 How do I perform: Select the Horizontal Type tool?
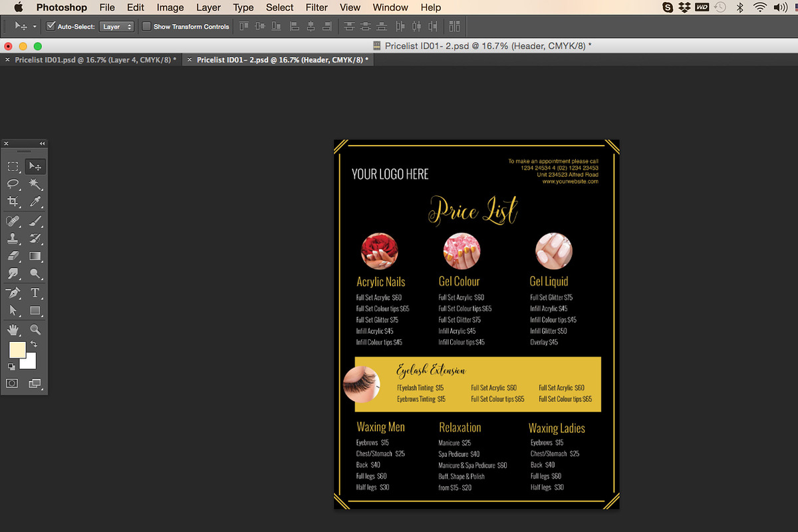click(35, 293)
